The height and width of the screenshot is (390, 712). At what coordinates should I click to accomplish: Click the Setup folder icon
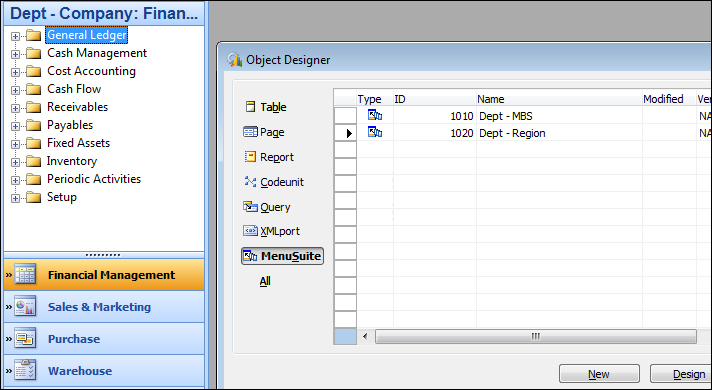(x=34, y=197)
